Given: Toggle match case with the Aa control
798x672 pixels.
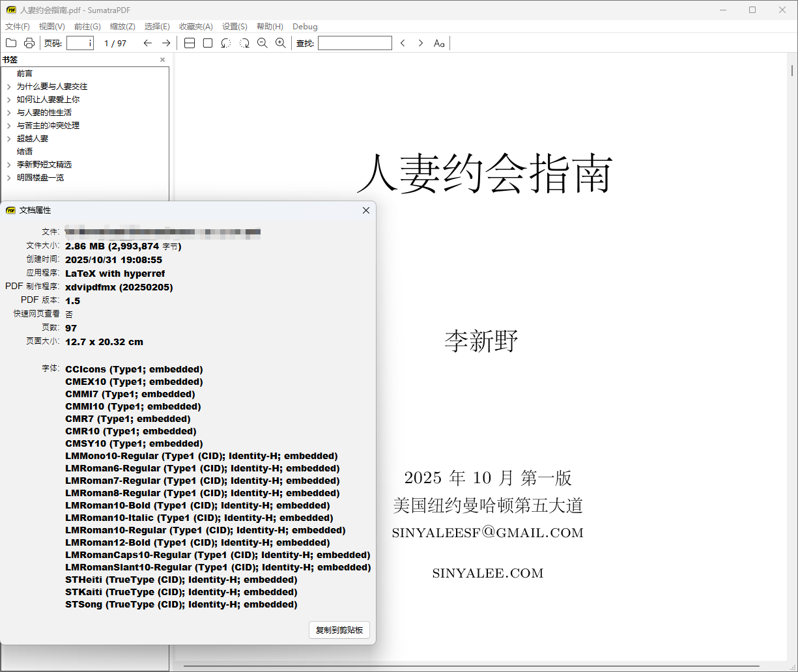Looking at the screenshot, I should (x=438, y=43).
